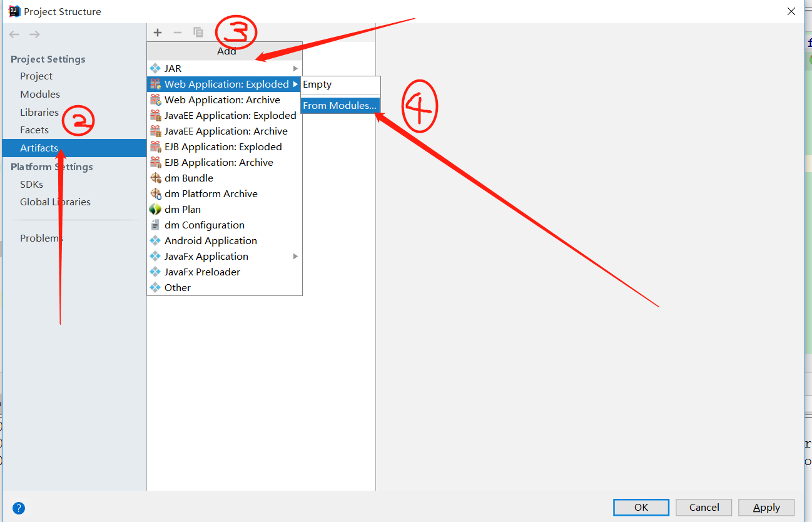This screenshot has height=522, width=812.
Task: Select JavaEE Application: Exploded entry
Action: click(x=224, y=115)
